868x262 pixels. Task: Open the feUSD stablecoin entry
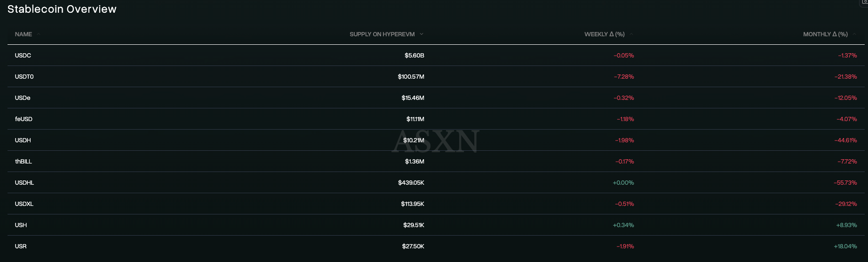24,119
